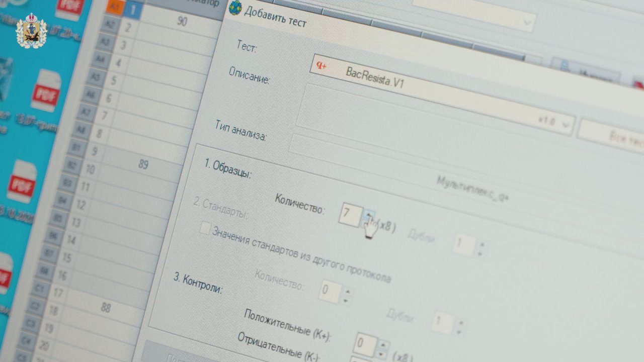
Task: Increase Стандарты Количество with the up arrow
Action: [348, 291]
